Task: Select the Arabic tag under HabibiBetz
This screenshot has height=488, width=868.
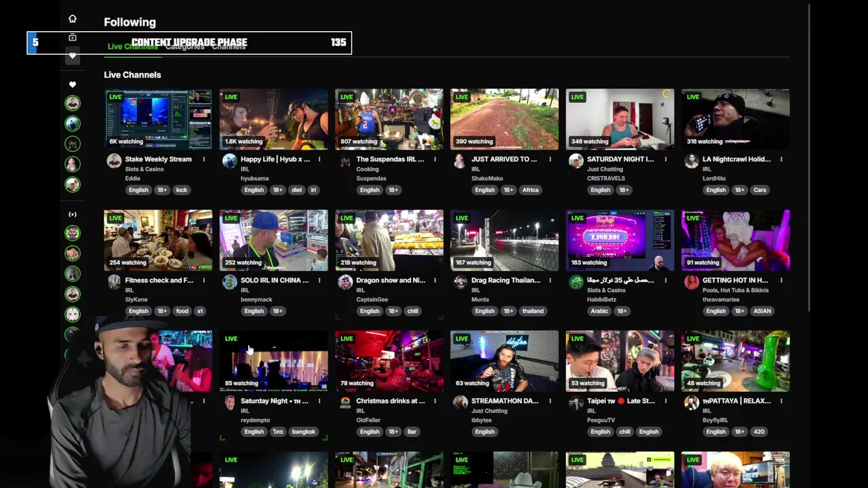Action: coord(599,311)
